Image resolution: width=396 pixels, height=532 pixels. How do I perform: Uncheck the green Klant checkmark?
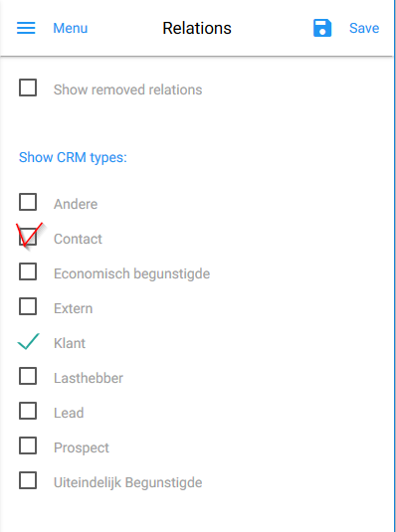point(28,341)
